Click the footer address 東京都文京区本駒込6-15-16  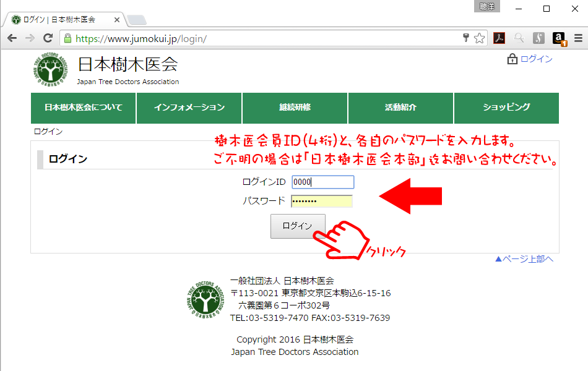click(x=336, y=293)
